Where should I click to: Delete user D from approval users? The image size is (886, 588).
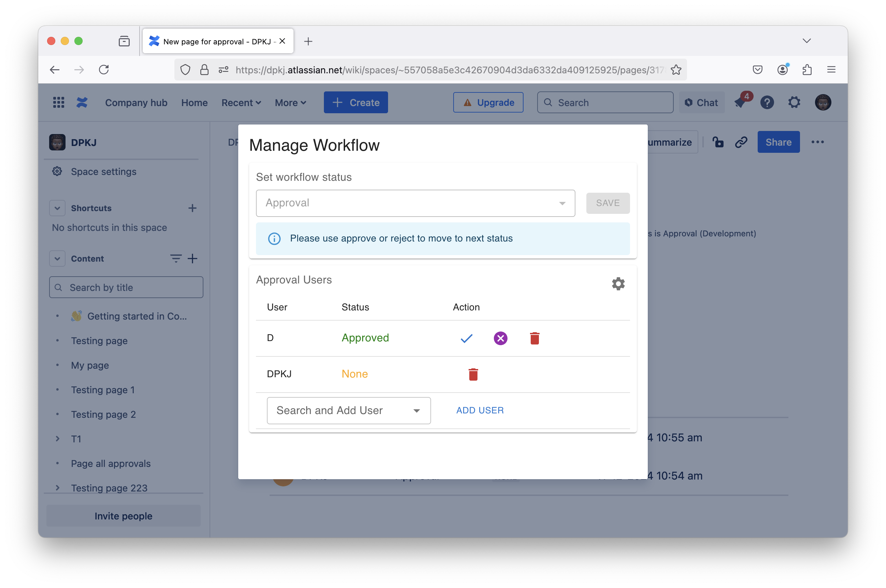[534, 338]
